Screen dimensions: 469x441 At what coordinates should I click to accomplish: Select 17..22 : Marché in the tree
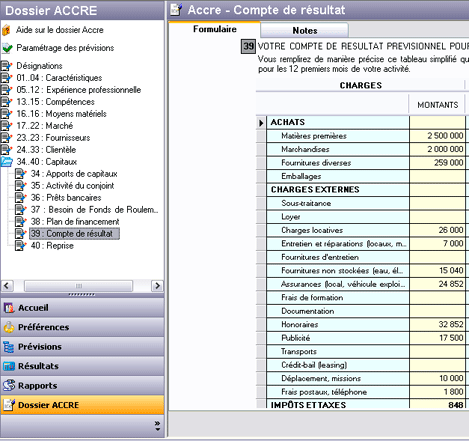(45, 126)
